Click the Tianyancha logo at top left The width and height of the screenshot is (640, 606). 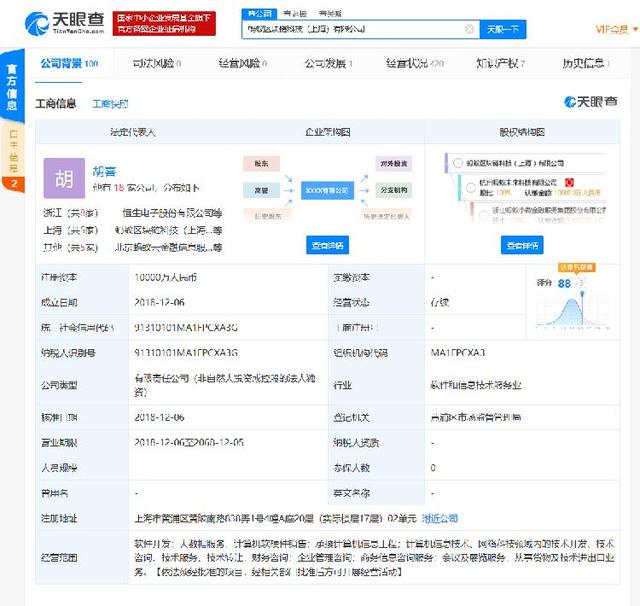(64, 23)
